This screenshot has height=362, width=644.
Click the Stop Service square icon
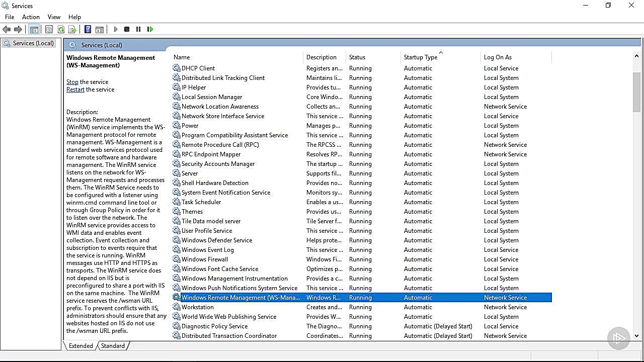(x=127, y=29)
